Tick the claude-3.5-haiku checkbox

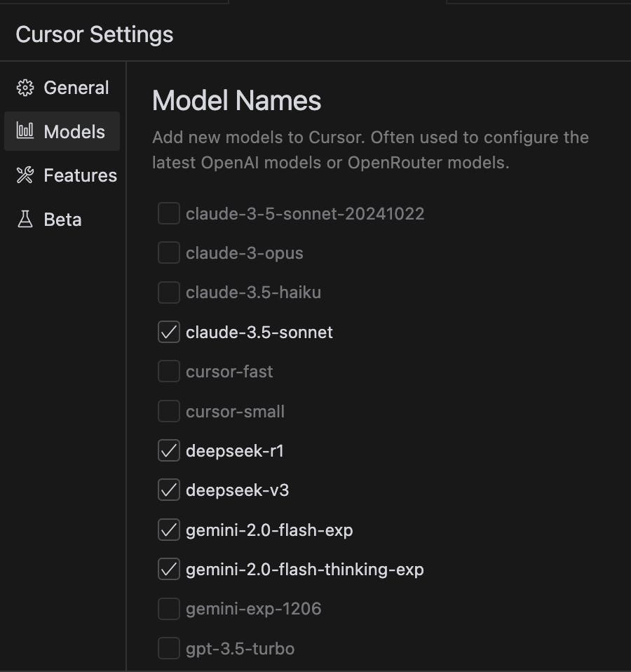(168, 293)
